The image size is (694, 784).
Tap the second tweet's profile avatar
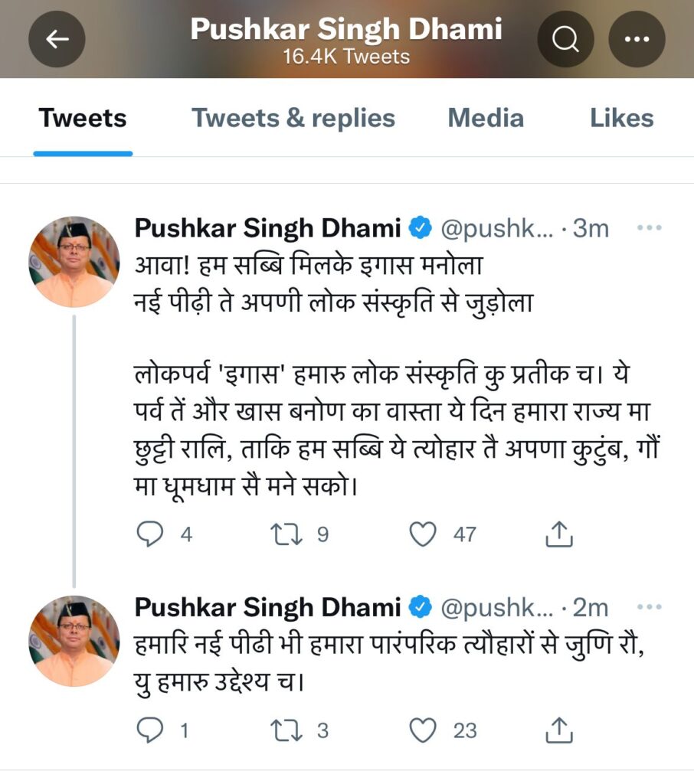[x=74, y=641]
